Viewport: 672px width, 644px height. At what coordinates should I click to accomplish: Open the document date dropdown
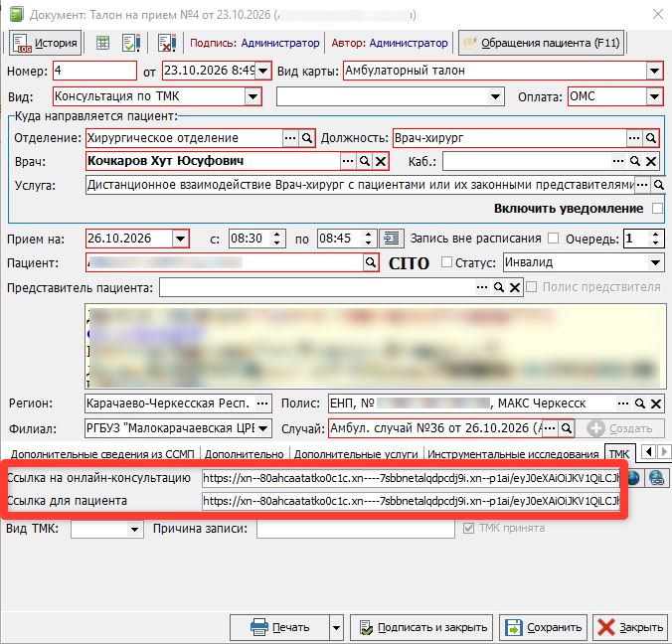(x=263, y=71)
